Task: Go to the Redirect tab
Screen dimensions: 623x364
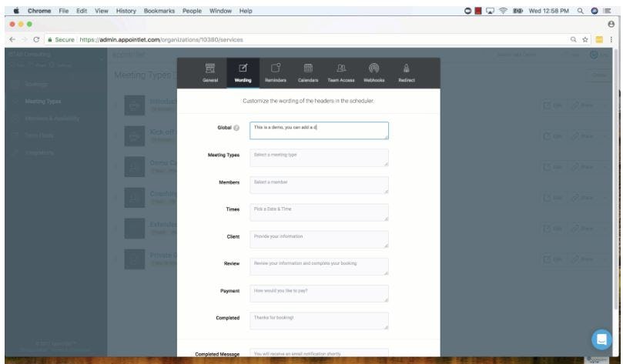Action: click(x=407, y=73)
